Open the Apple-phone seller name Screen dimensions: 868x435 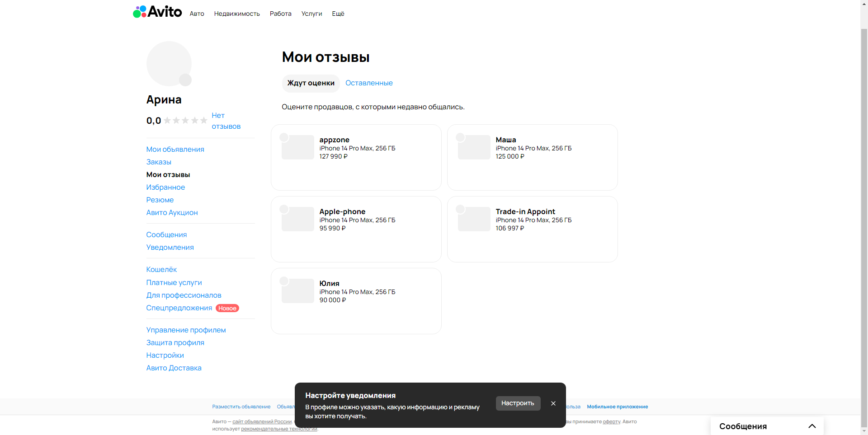pos(342,212)
